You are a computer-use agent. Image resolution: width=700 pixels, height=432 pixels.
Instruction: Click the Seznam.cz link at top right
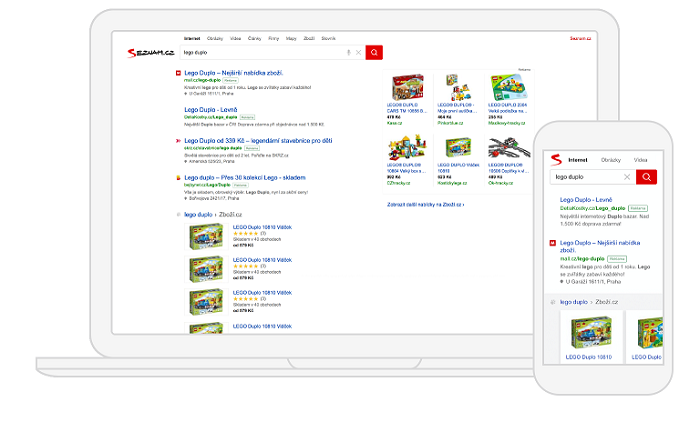(580, 38)
